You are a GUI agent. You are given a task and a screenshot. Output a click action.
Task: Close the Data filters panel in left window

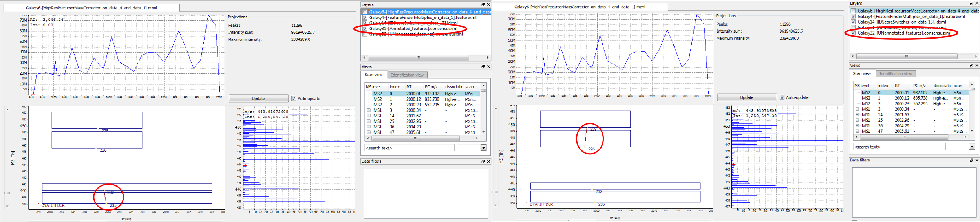pos(488,161)
